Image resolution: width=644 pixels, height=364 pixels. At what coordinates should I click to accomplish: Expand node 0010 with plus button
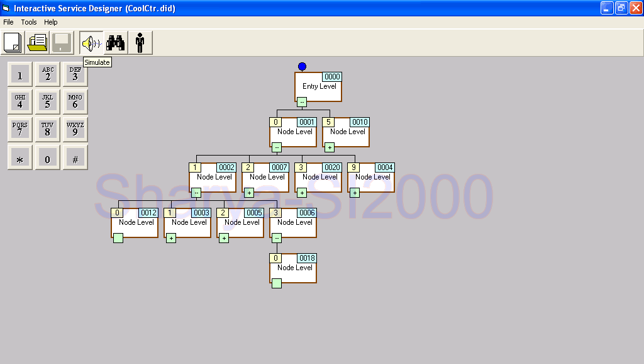point(330,147)
